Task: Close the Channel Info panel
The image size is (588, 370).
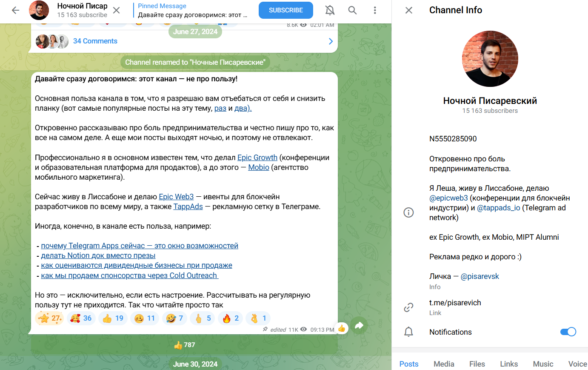Action: click(x=409, y=10)
